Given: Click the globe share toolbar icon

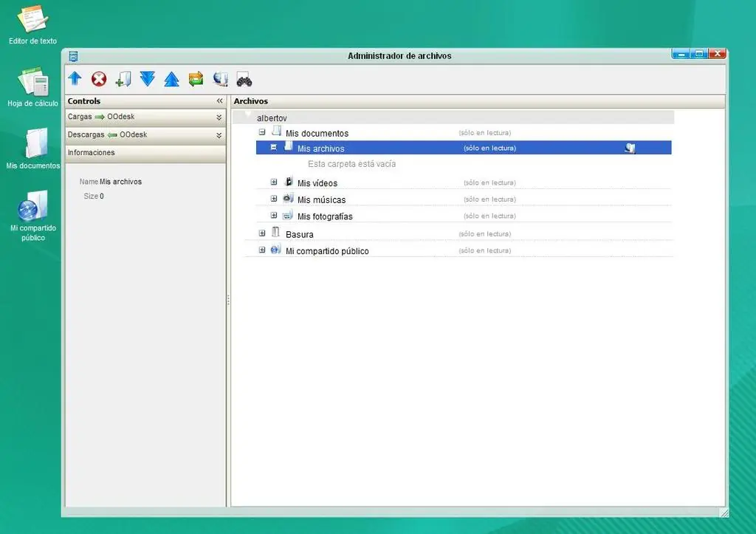Looking at the screenshot, I should (x=220, y=78).
